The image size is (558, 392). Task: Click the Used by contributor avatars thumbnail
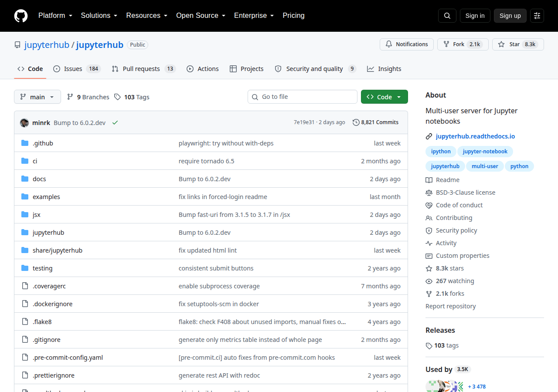(445, 386)
